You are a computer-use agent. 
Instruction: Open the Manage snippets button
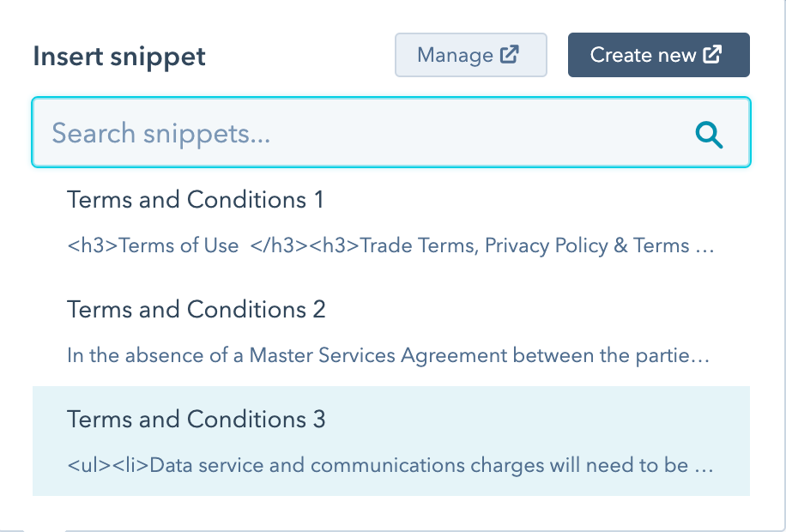point(471,55)
